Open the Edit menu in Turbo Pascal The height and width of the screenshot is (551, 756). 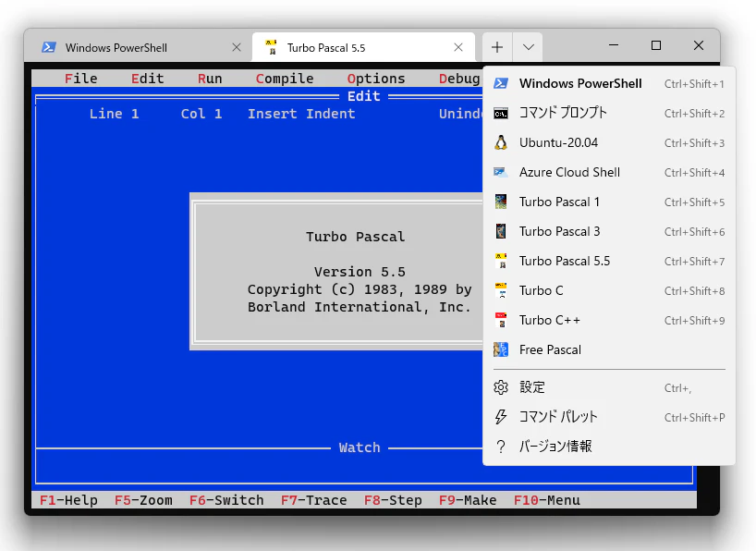(148, 79)
